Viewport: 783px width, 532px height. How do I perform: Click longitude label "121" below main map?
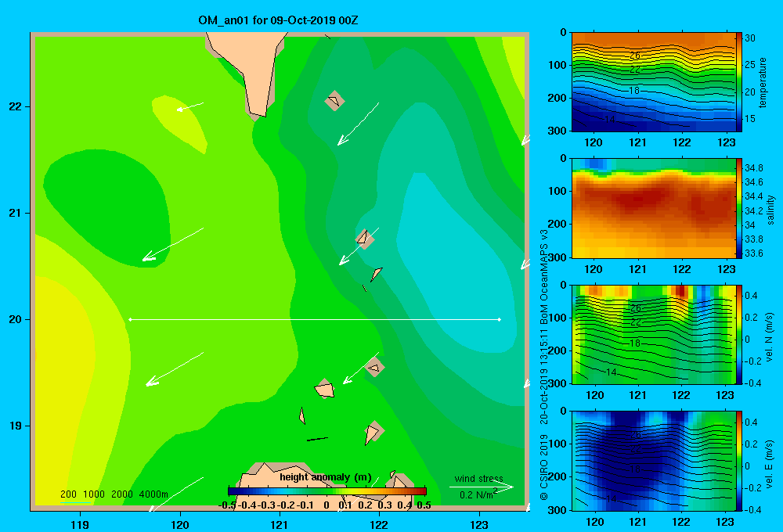[280, 524]
